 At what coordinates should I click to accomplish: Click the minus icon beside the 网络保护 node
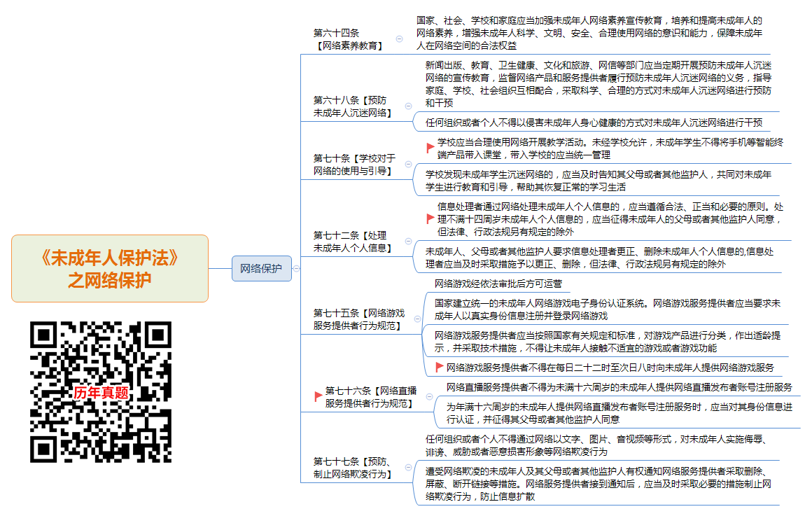(x=297, y=268)
